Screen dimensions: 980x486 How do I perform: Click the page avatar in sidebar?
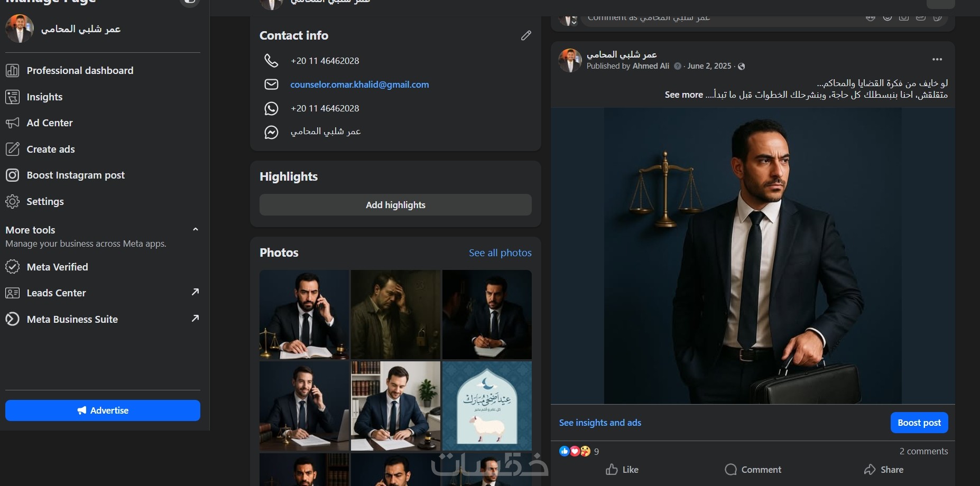click(20, 29)
